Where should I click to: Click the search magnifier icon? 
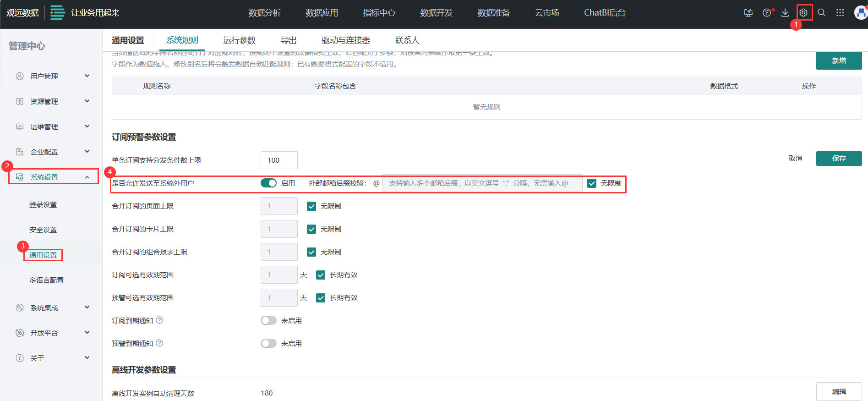pyautogui.click(x=822, y=12)
